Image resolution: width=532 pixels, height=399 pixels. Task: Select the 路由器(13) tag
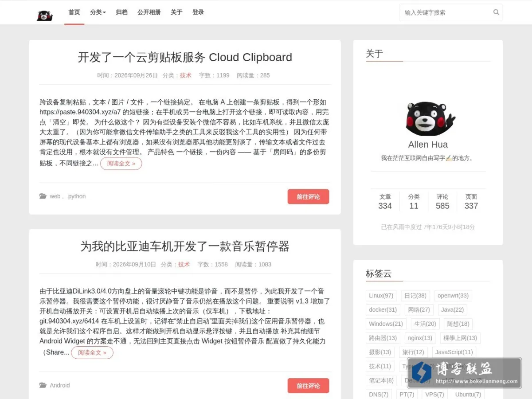(x=383, y=338)
